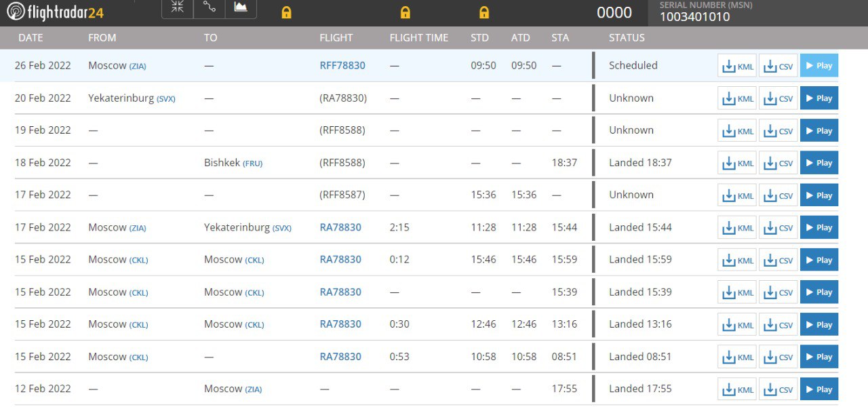
Task: Open the altitude graph chart icon
Action: (241, 7)
